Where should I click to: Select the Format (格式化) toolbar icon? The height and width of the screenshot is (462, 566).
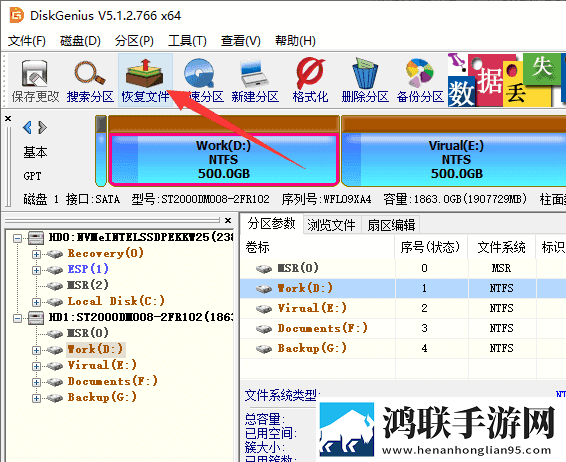310,80
